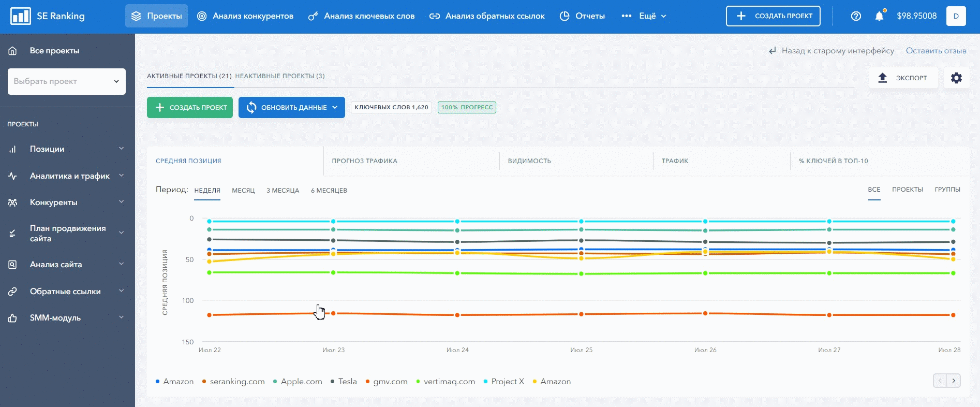Click the Обратные ссылки link icon in sidebar
Viewport: 980px width, 407px height.
pyautogui.click(x=13, y=292)
